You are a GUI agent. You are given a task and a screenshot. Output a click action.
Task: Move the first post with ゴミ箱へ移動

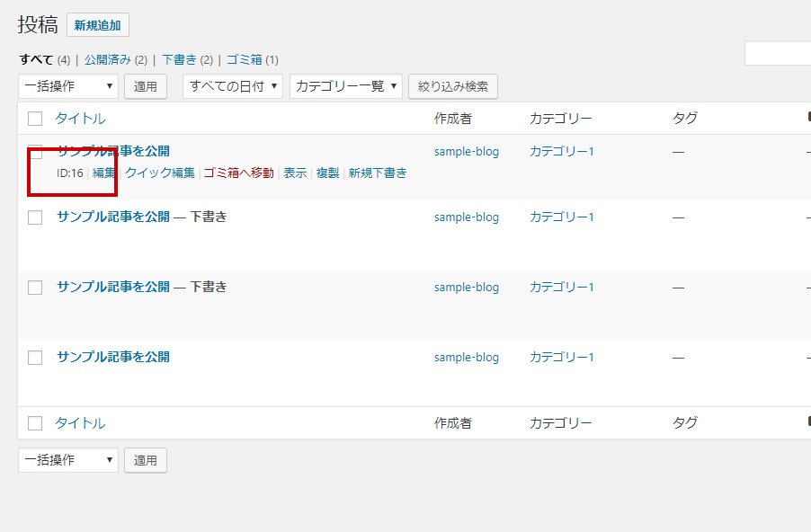tap(238, 173)
